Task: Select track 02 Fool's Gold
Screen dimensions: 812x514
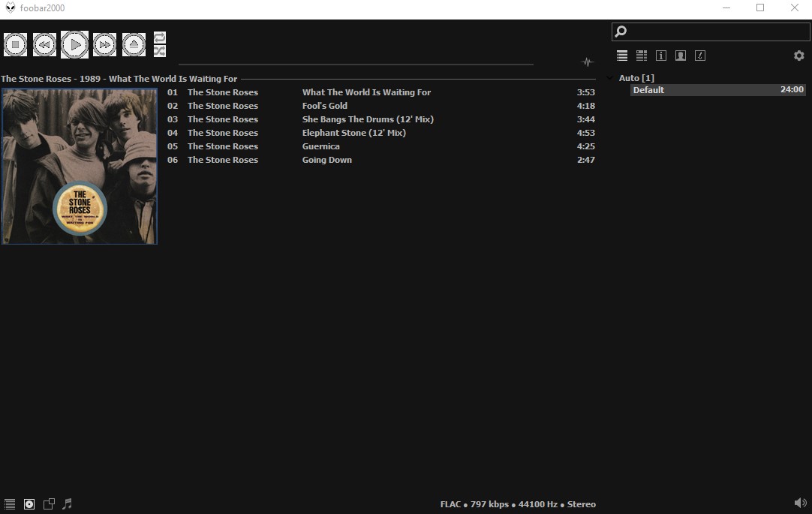Action: tap(380, 106)
